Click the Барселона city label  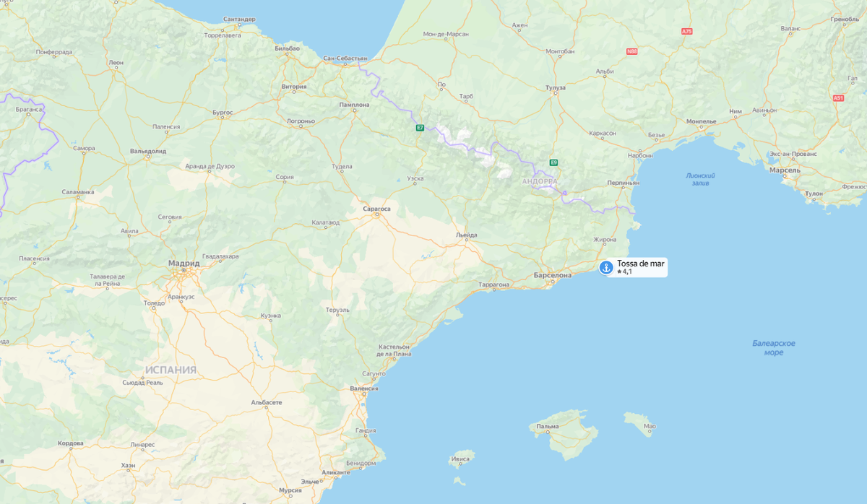tap(553, 275)
